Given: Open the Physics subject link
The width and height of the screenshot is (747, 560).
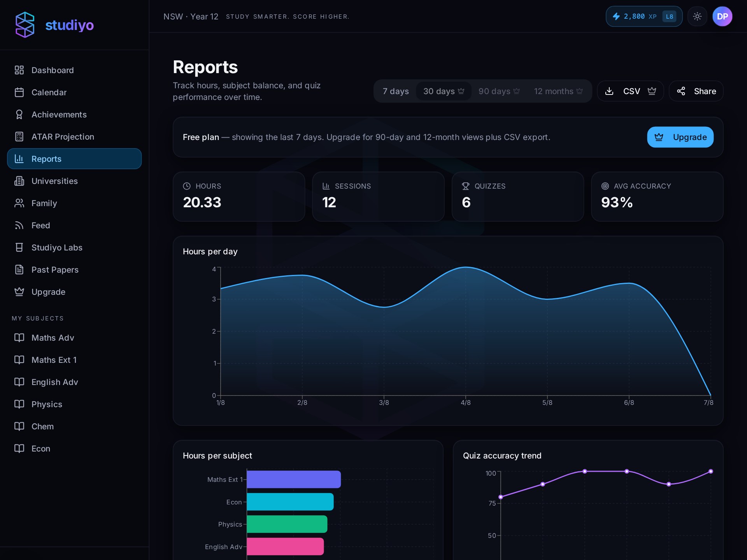Looking at the screenshot, I should tap(74, 404).
